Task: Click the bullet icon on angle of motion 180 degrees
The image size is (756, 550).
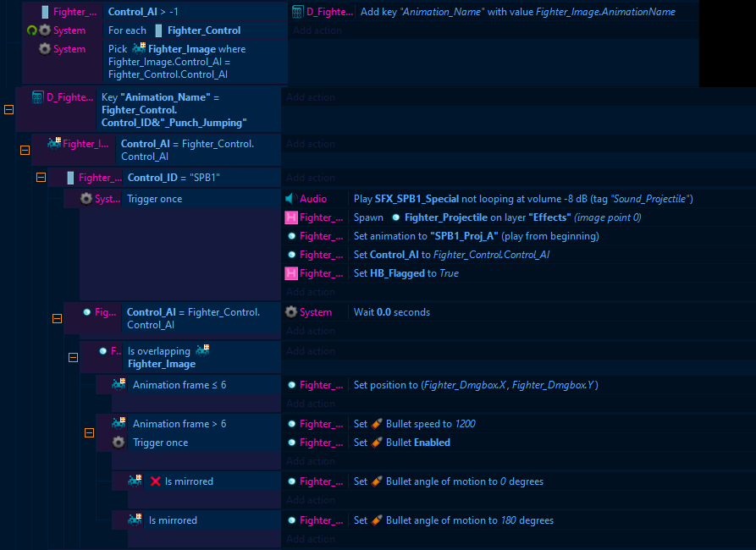Action: [378, 520]
